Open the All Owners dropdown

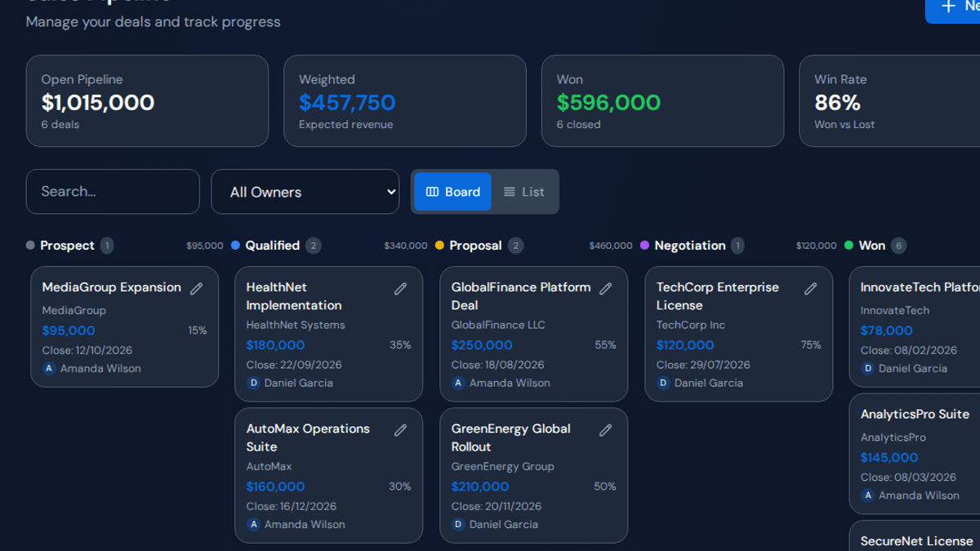click(x=305, y=192)
